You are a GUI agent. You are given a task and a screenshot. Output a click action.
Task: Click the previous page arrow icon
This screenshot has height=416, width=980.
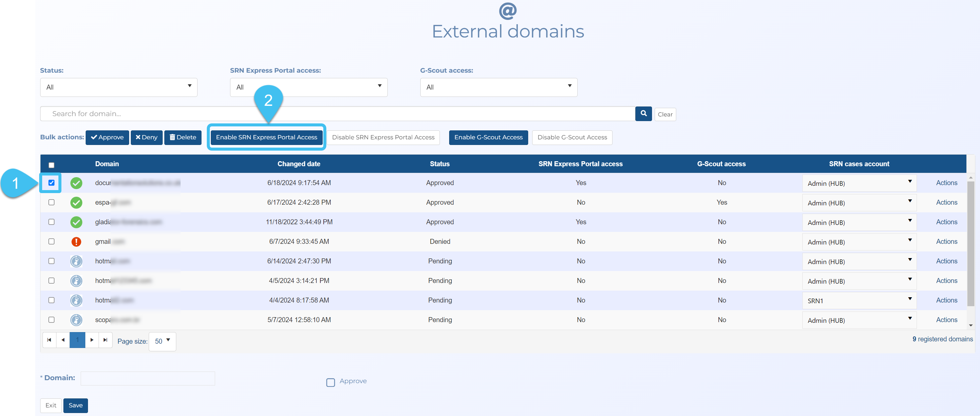(x=63, y=340)
